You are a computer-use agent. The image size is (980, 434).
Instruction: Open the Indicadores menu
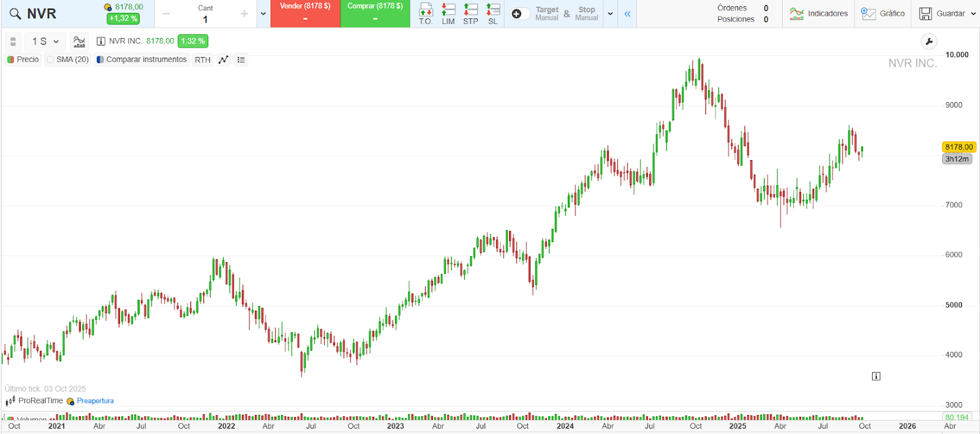[x=819, y=13]
